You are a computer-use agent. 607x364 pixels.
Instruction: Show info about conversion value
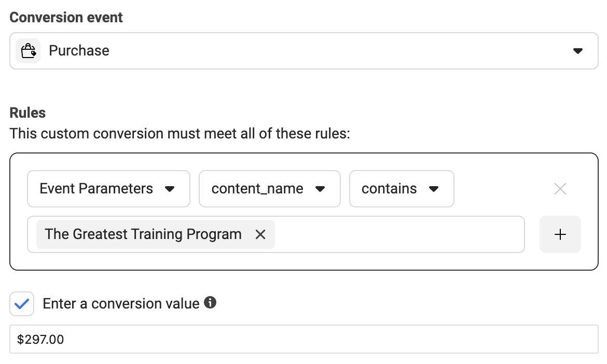tap(210, 302)
